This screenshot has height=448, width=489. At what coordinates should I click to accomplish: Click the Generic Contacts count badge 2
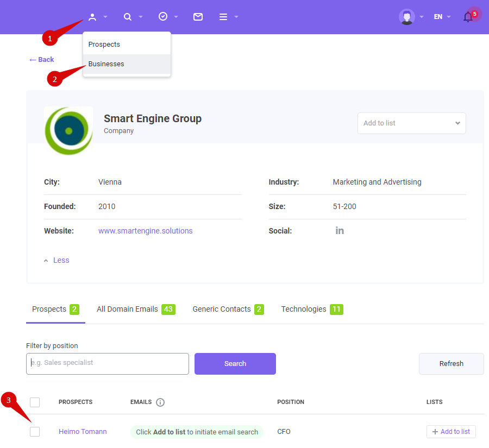[x=259, y=310]
